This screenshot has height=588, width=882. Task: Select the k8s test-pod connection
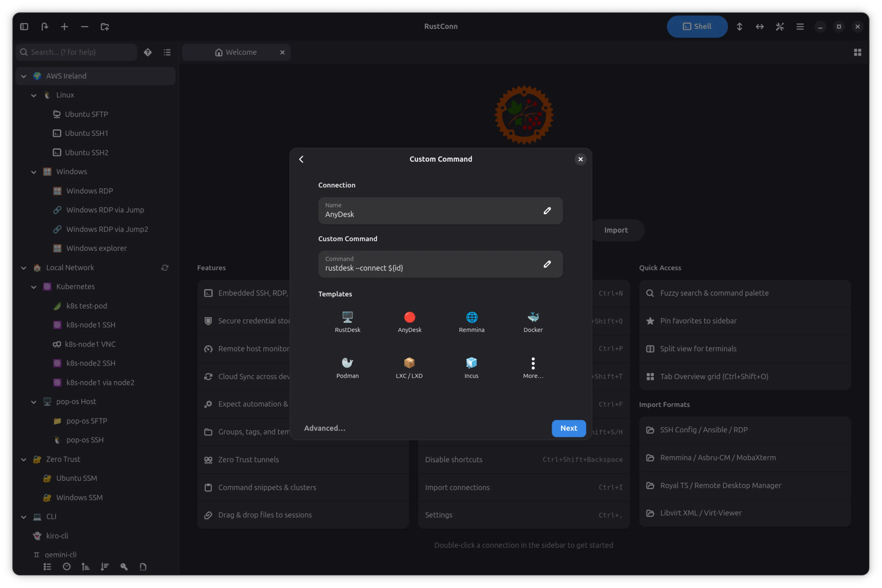pos(96,306)
